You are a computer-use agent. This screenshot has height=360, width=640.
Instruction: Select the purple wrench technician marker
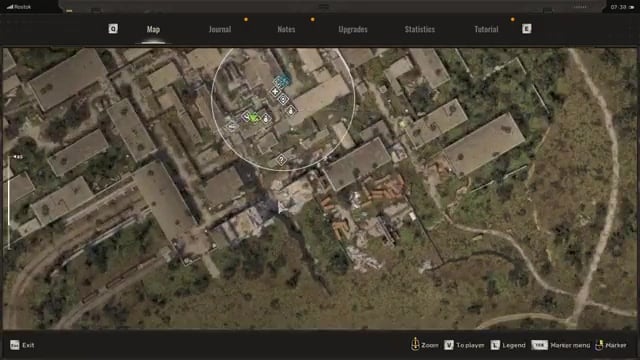click(246, 116)
